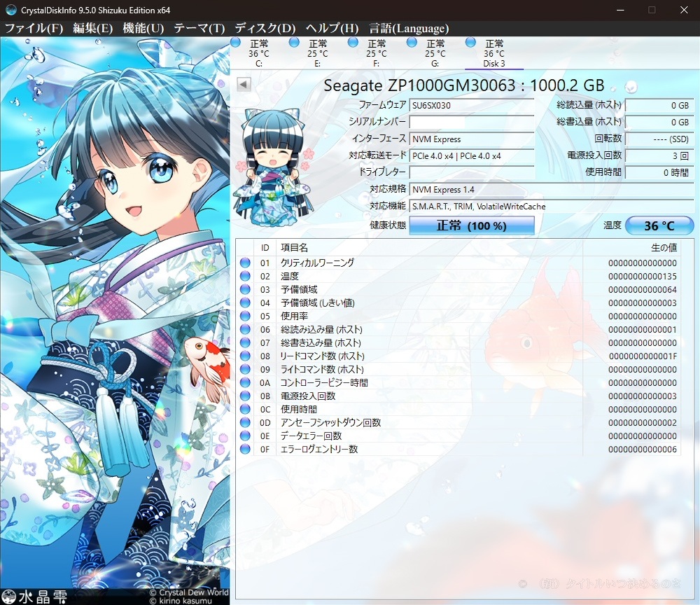Viewport: 700px width, 605px height.
Task: Click the 36 °C temperature button
Action: coord(659,225)
